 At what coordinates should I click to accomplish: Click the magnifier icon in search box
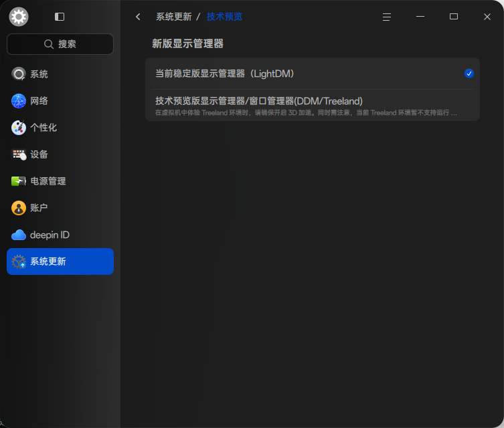[49, 44]
